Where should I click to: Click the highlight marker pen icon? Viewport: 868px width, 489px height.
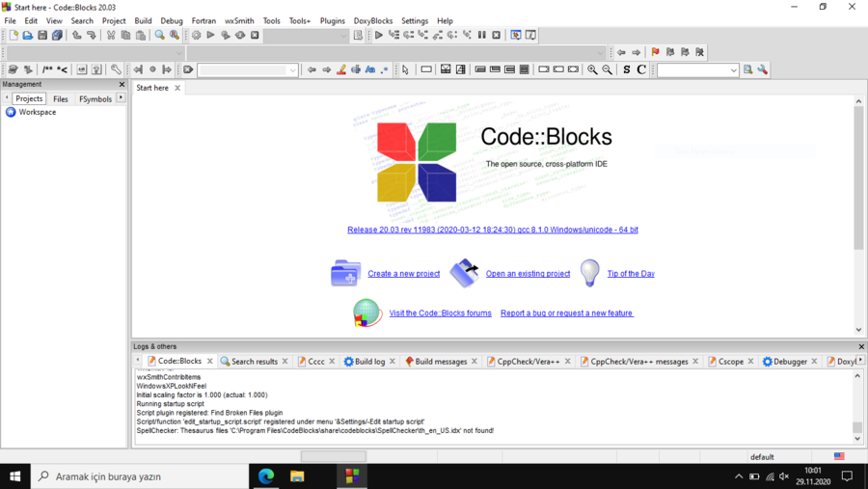(x=341, y=69)
